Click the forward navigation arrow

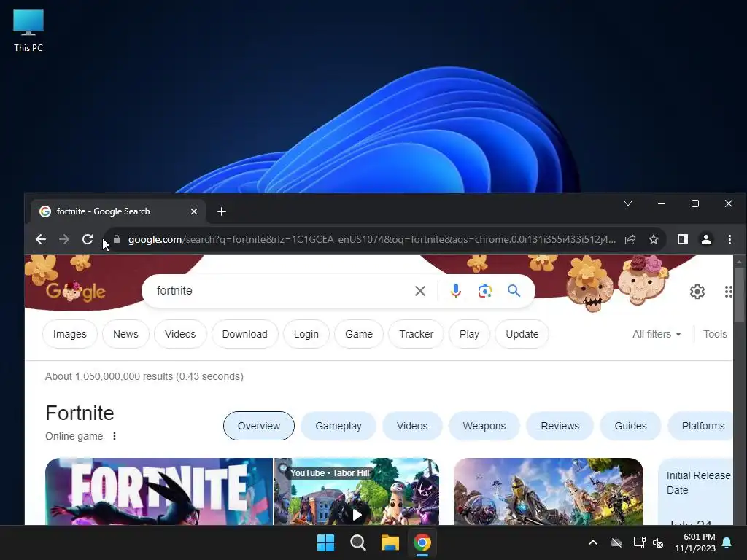(x=64, y=239)
